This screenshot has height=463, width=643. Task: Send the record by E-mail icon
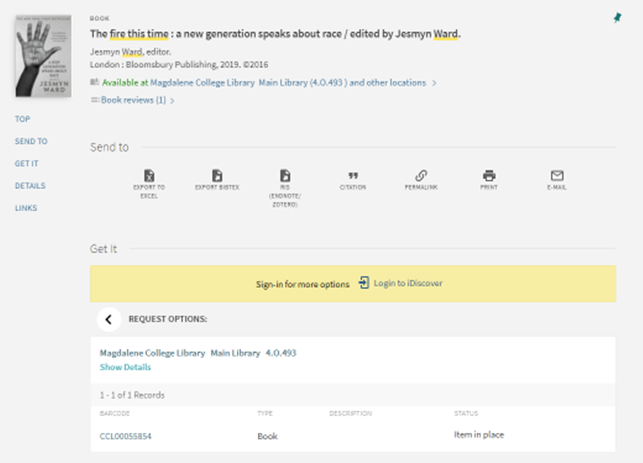pos(557,176)
